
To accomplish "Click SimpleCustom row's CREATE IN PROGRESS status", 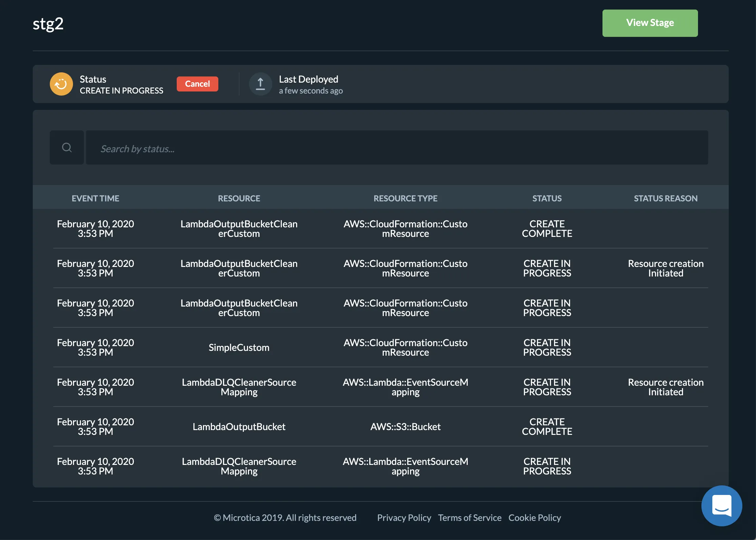I will pos(547,347).
